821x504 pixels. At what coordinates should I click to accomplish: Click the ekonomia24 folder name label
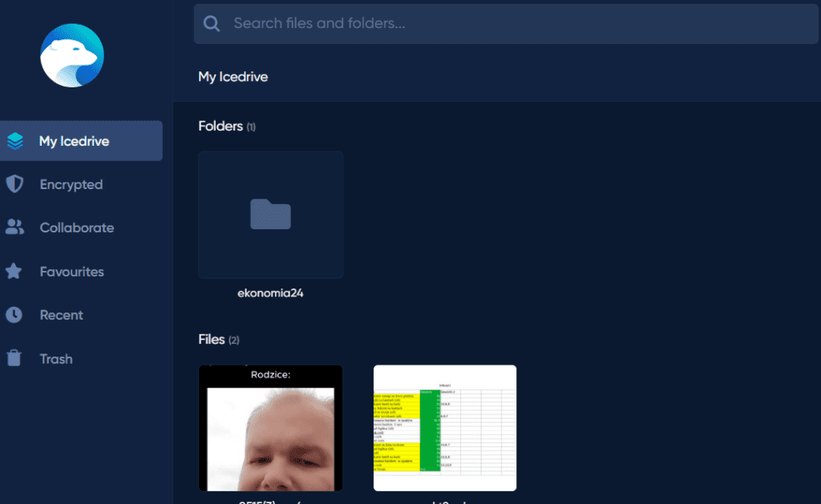pos(270,293)
